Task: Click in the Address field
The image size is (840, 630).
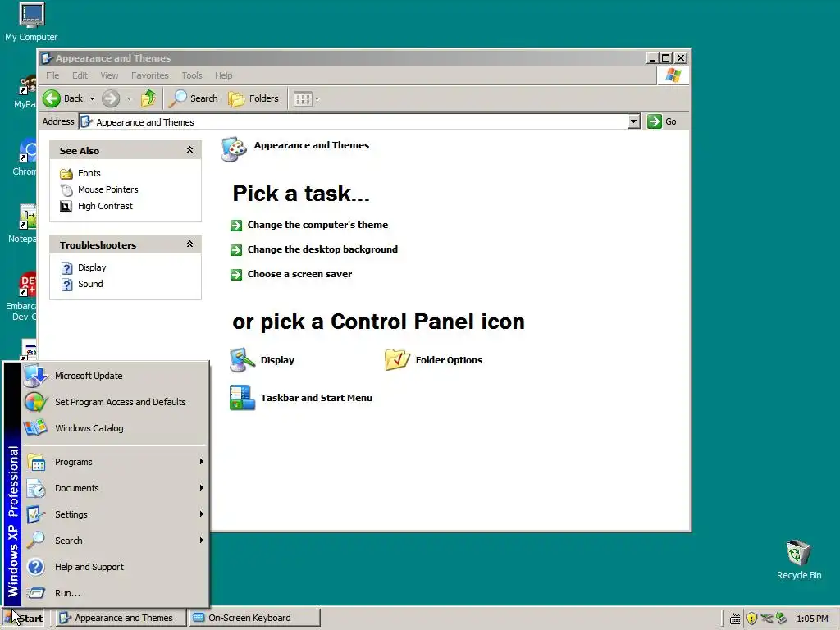Action: click(x=354, y=122)
